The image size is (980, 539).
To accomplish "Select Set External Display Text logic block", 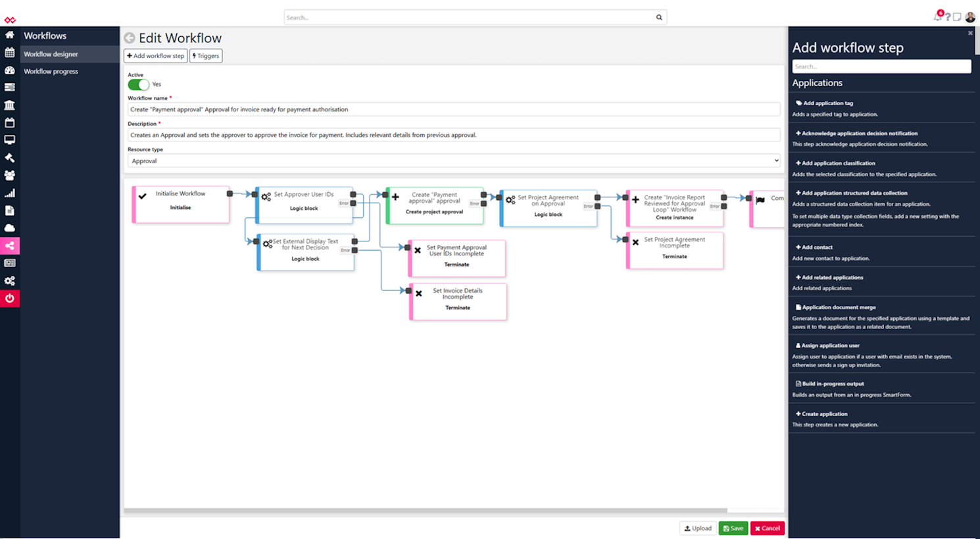I will 306,252.
